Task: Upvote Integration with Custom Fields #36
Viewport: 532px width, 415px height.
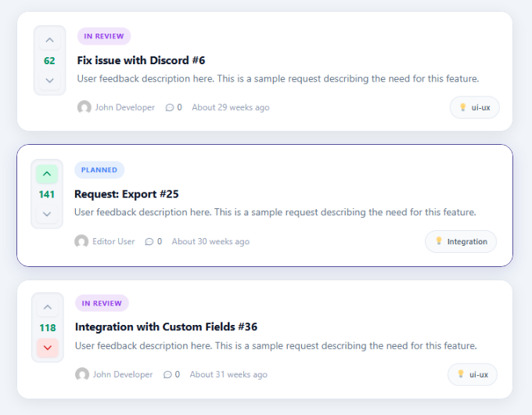Action: (x=48, y=308)
